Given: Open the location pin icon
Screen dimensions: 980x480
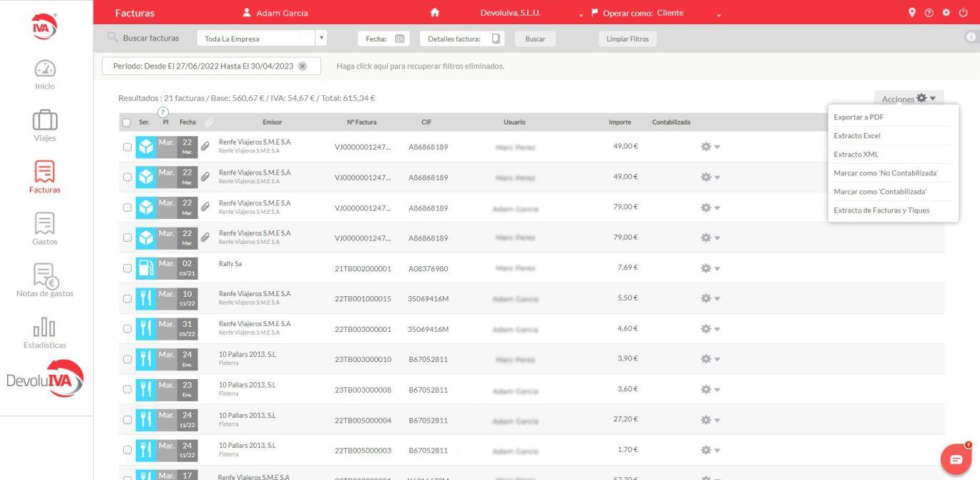Looking at the screenshot, I should tap(912, 13).
